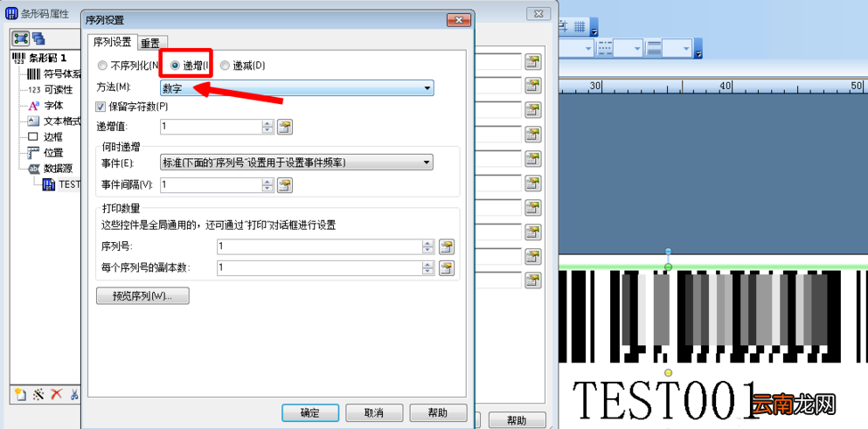
Task: Switch to the 重置 tab
Action: point(150,43)
